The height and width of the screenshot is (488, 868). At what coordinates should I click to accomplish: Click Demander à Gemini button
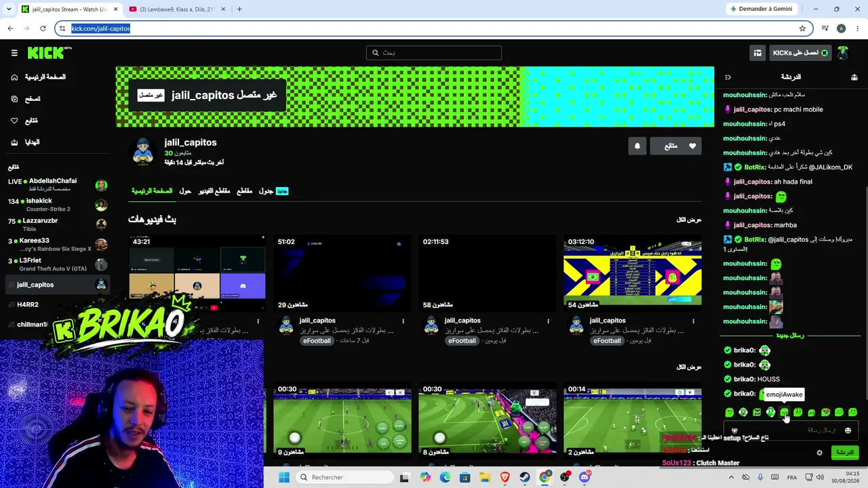760,9
